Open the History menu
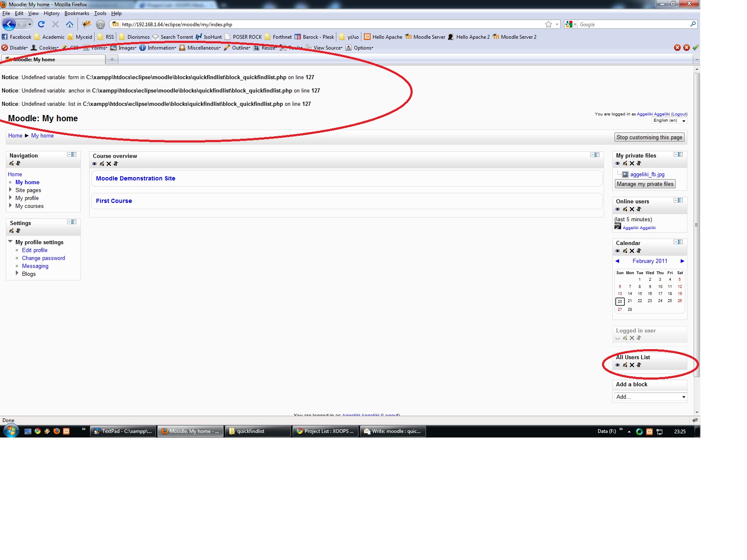 [52, 13]
